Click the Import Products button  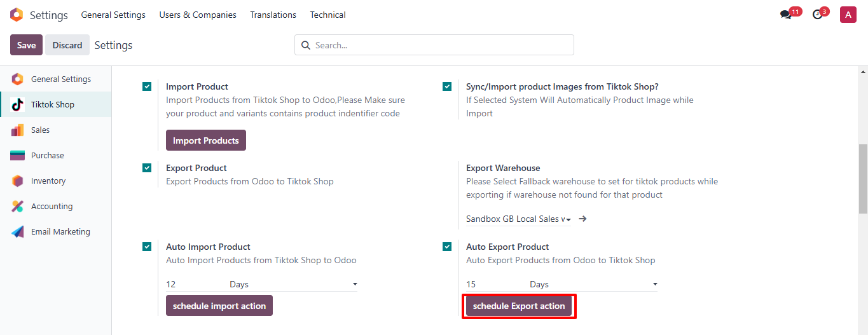tap(205, 140)
